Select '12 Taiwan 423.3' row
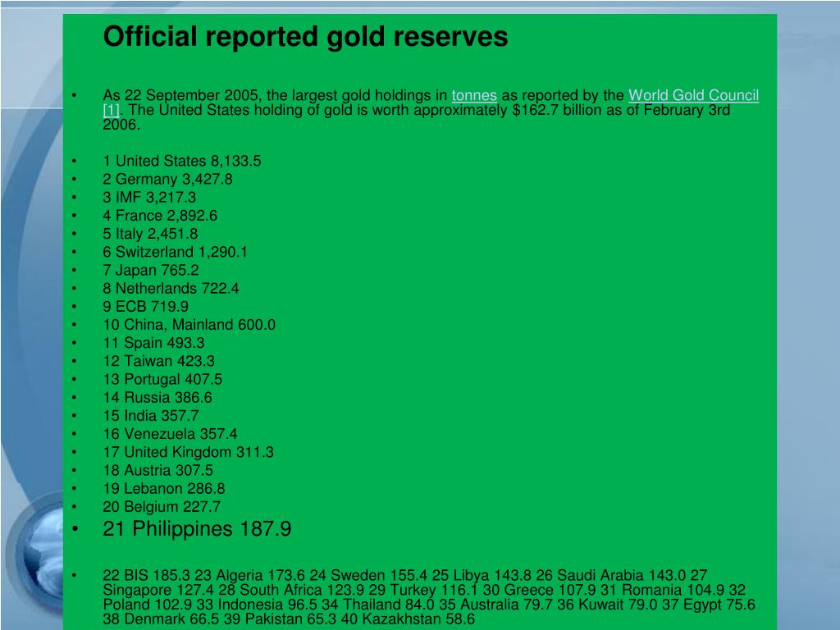The width and height of the screenshot is (840, 630). (x=158, y=362)
